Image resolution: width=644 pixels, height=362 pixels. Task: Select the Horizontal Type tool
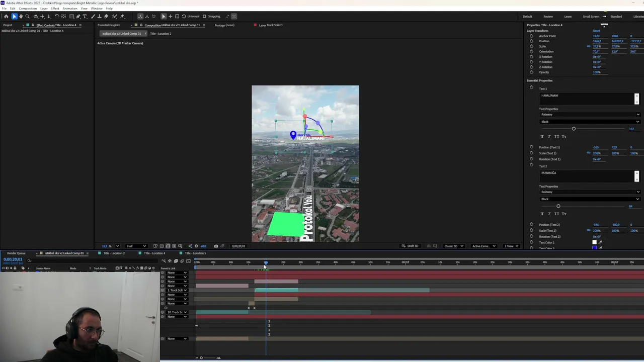click(85, 16)
